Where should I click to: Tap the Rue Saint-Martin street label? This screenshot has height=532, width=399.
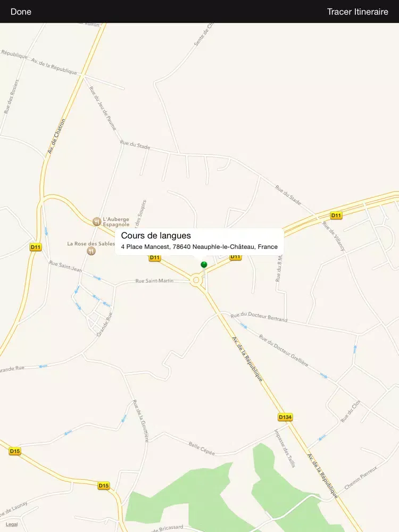coord(154,281)
